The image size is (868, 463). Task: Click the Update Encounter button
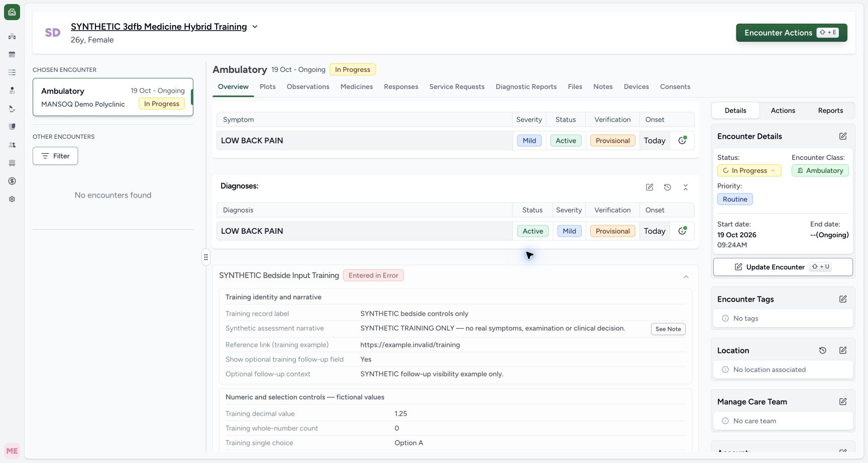click(x=783, y=267)
